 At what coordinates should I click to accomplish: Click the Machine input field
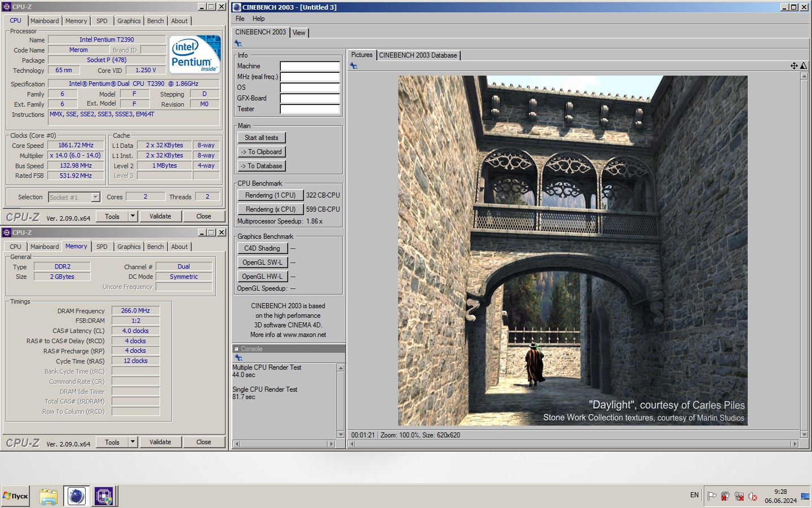point(310,66)
